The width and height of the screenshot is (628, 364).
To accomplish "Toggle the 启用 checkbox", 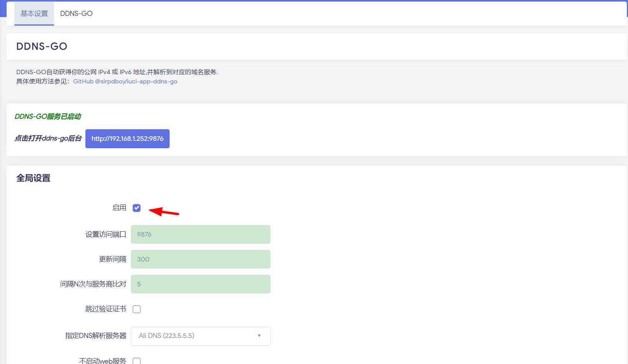I will (137, 208).
